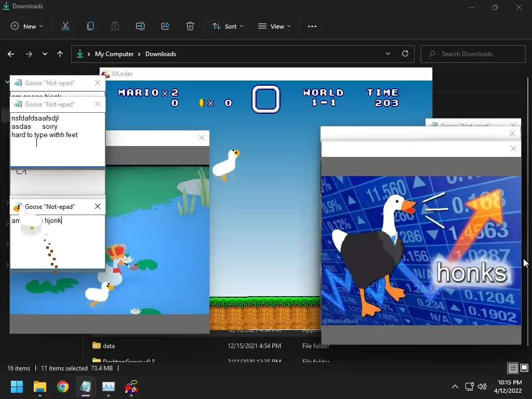Open the network tray icon
The width and height of the screenshot is (532, 399).
[x=469, y=387]
